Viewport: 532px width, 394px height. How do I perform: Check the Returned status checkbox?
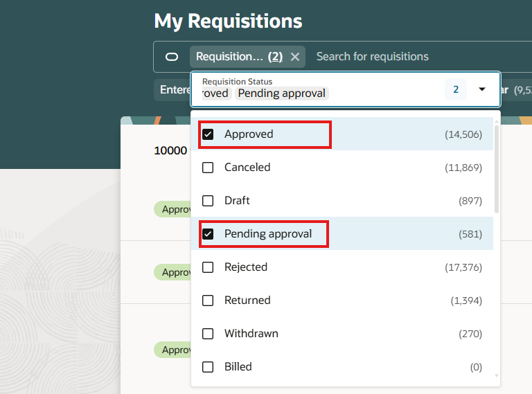[x=208, y=301]
